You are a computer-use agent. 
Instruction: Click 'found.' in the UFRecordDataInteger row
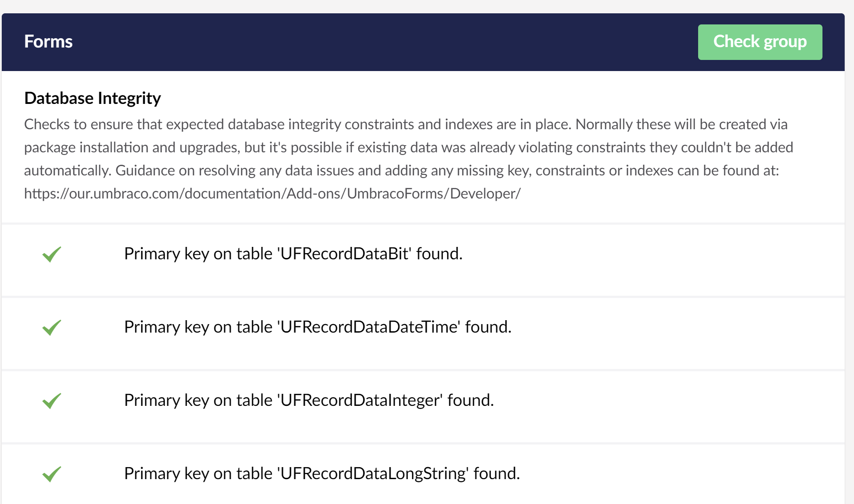470,400
